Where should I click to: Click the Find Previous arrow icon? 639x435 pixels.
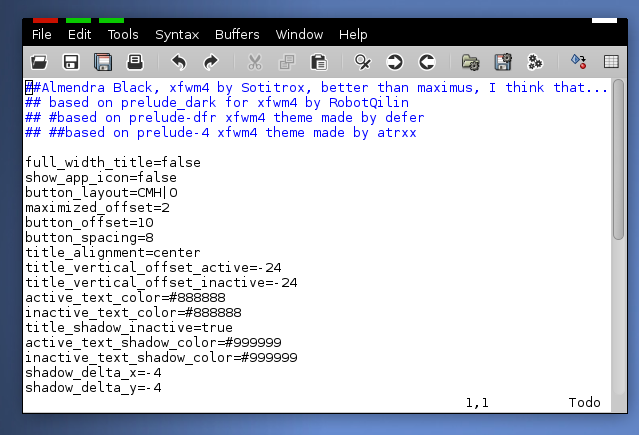[427, 62]
